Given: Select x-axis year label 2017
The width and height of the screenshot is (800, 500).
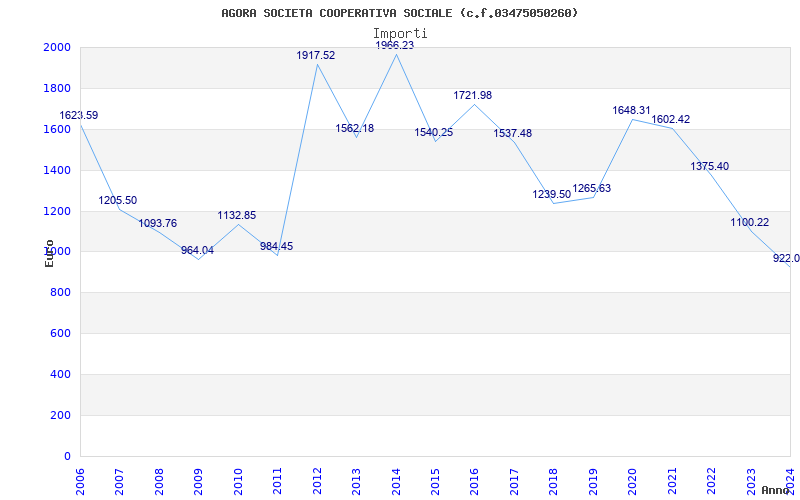Looking at the screenshot, I should [514, 482].
